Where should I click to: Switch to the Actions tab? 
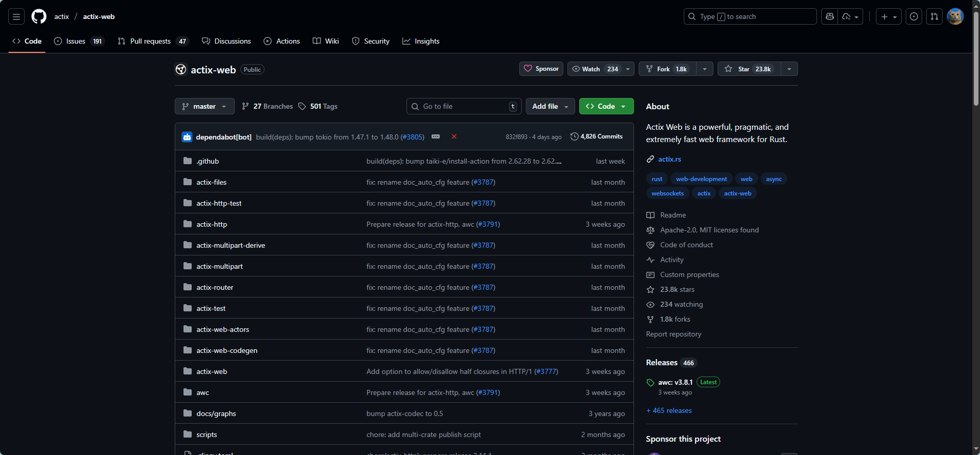282,41
